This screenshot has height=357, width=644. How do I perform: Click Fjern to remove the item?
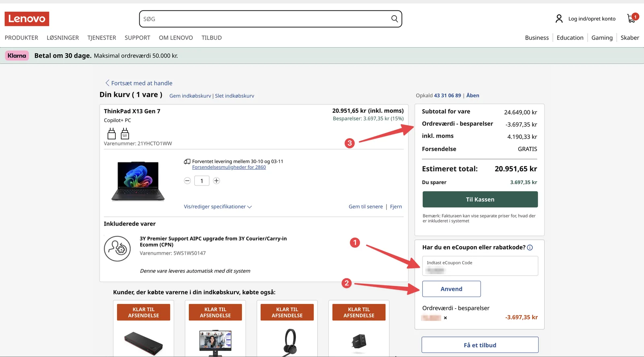point(396,207)
